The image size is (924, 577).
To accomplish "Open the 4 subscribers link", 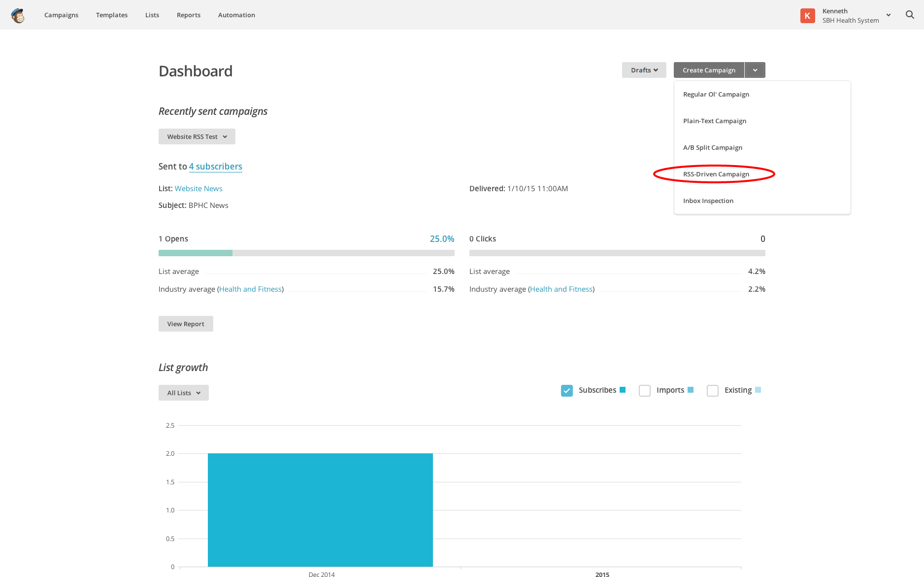I will click(x=215, y=167).
